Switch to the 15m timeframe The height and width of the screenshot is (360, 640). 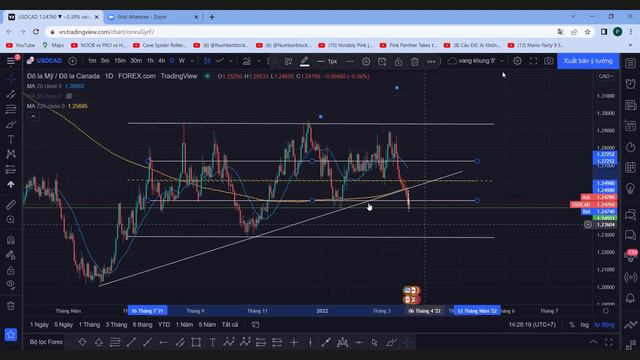pos(120,61)
